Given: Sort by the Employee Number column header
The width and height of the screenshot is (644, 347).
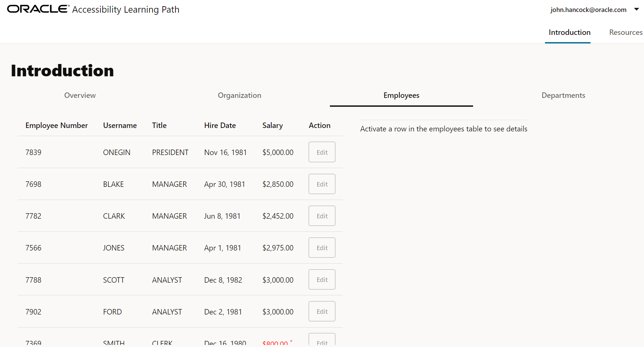Looking at the screenshot, I should click(57, 126).
